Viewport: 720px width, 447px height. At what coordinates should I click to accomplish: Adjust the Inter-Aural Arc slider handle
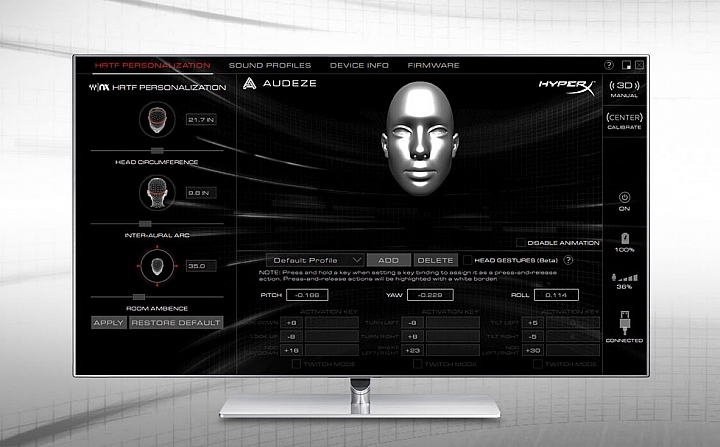(145, 224)
